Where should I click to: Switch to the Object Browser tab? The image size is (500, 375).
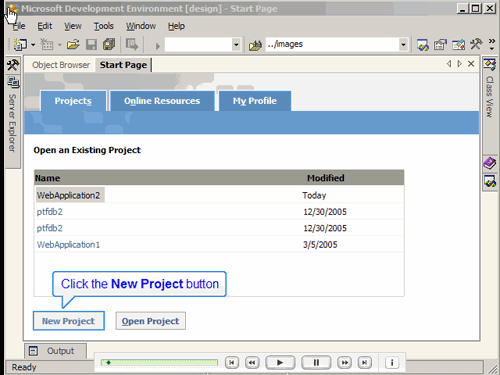point(61,65)
